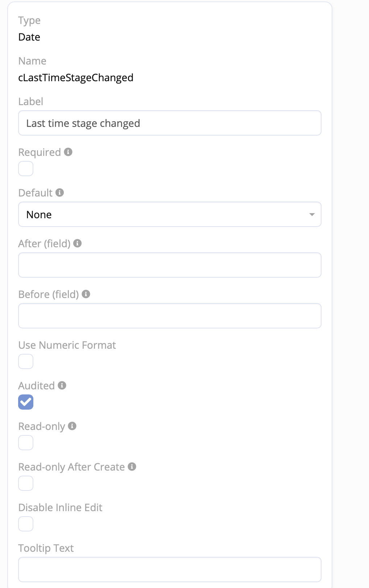
Task: Click the info icon beside Default
Action: [x=60, y=192]
